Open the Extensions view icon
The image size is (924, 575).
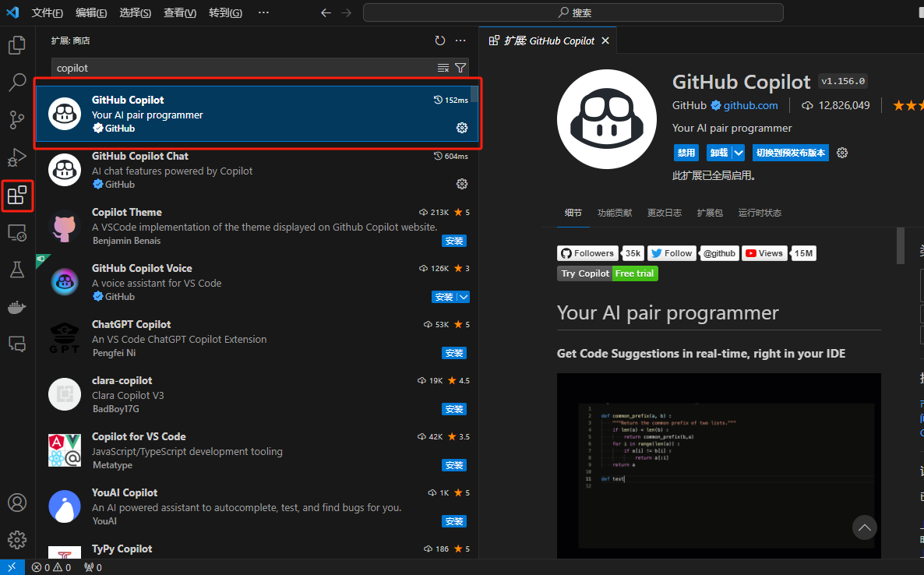coord(17,196)
